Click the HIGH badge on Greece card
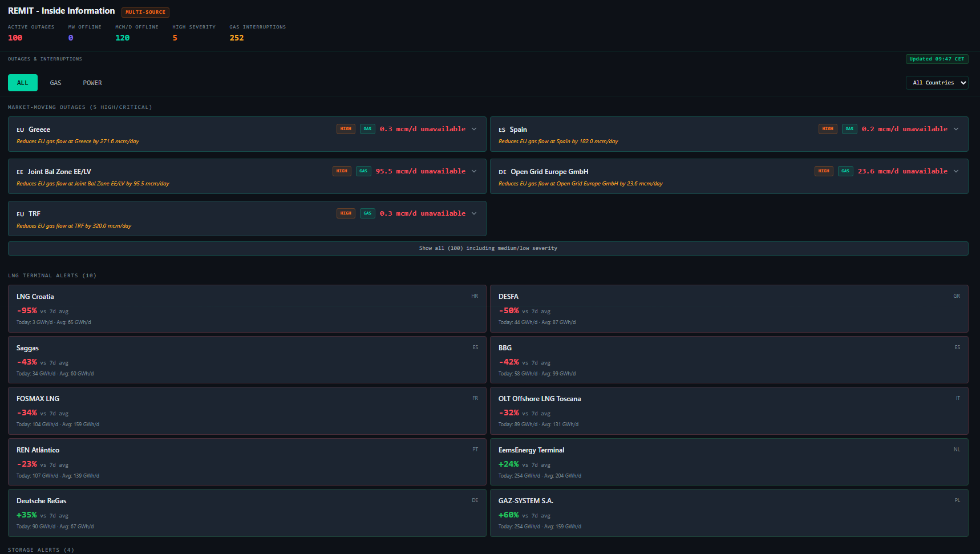 tap(346, 129)
